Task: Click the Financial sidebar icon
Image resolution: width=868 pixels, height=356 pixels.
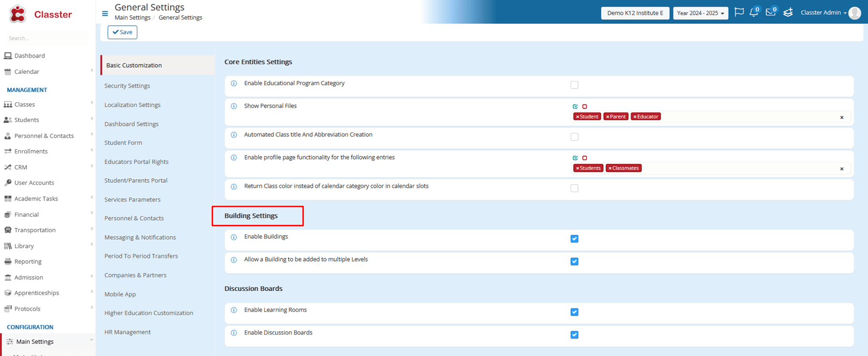Action: (x=8, y=214)
